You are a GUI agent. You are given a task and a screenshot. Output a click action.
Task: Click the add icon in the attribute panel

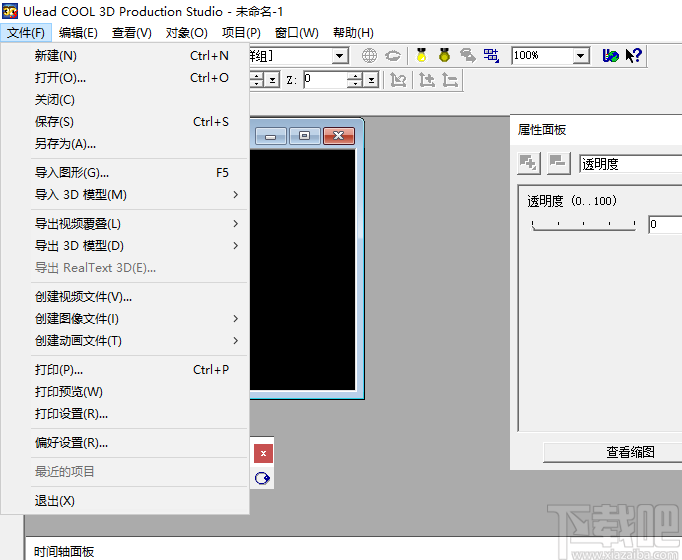(x=528, y=163)
